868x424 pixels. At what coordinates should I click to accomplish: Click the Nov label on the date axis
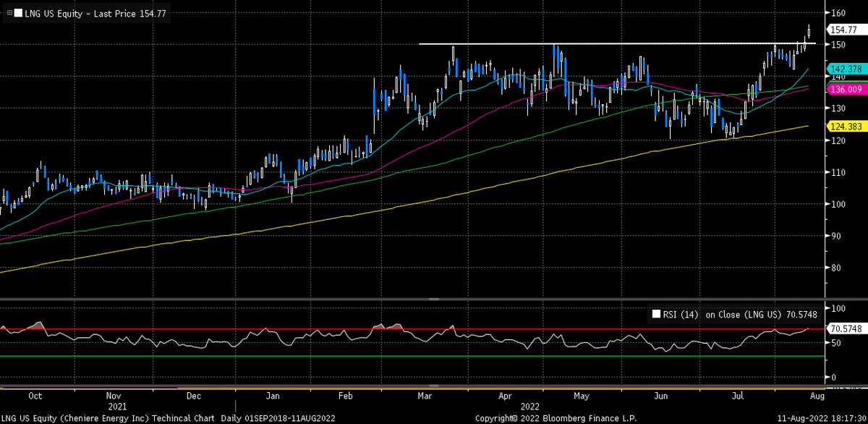click(x=113, y=396)
